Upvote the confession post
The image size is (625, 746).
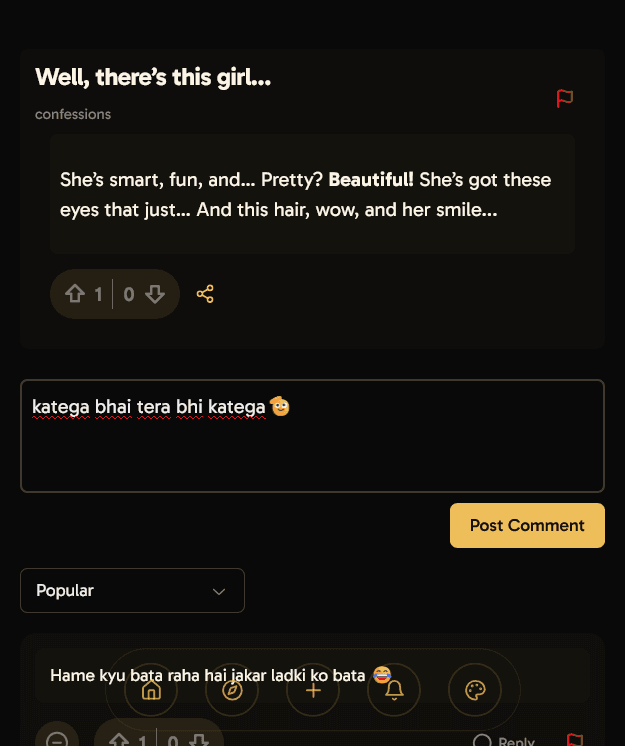point(75,294)
